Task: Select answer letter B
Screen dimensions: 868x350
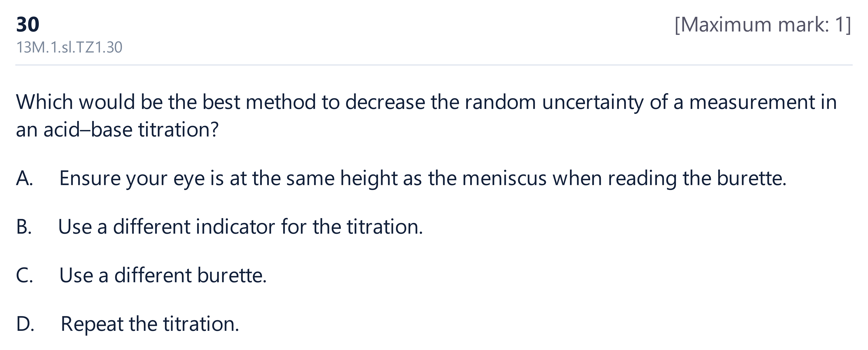Action: pos(24,226)
